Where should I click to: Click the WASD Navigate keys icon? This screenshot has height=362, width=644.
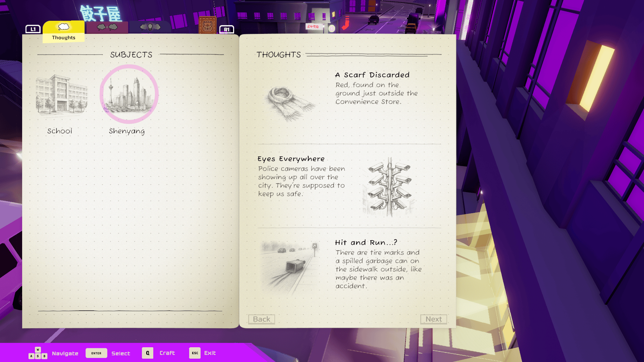38,353
